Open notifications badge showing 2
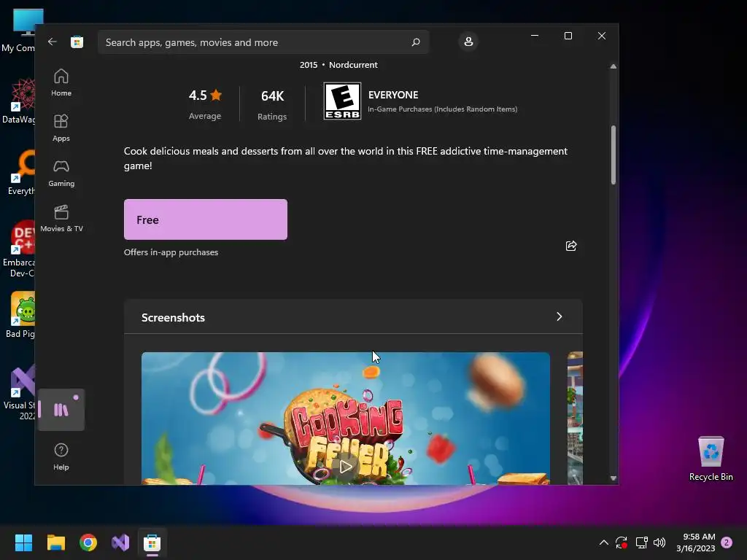This screenshot has height=560, width=747. pos(727,542)
